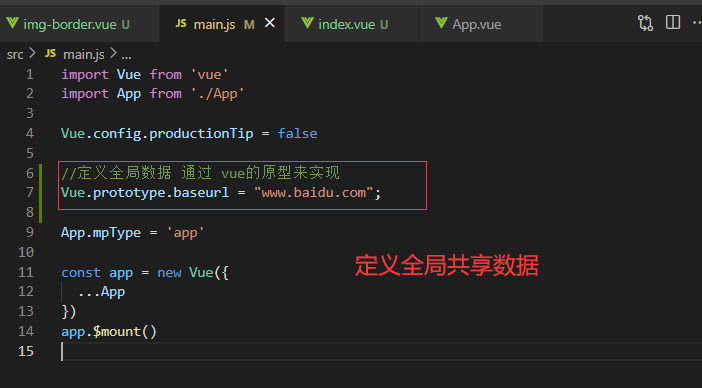Click the JS file icon on main.js tab
Screen dimensions: 702x388
point(181,23)
